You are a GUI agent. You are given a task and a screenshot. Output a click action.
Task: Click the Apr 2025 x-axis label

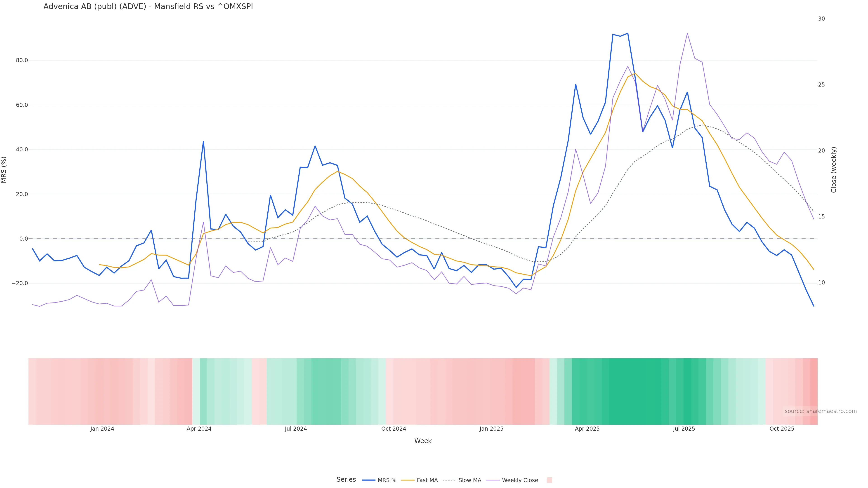(x=587, y=429)
